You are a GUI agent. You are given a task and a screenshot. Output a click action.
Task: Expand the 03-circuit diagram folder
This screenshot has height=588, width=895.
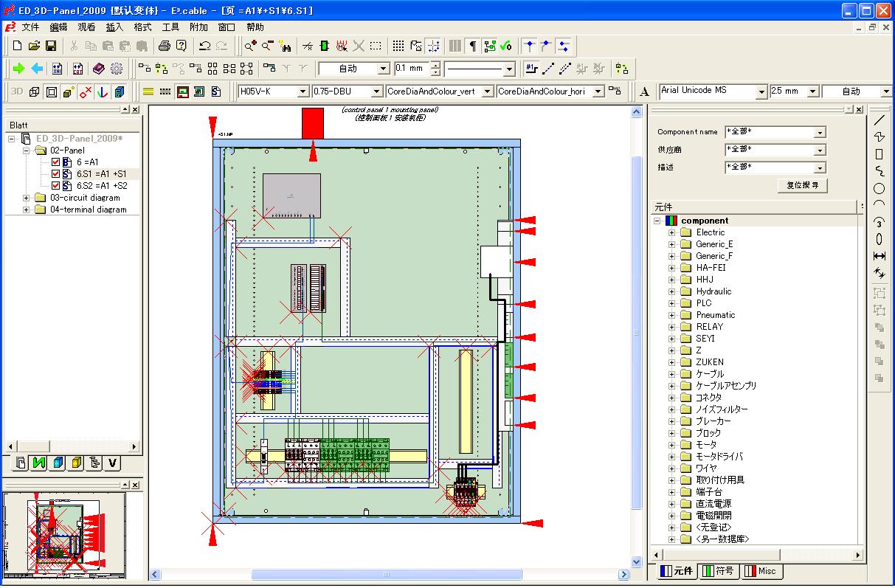pos(27,198)
